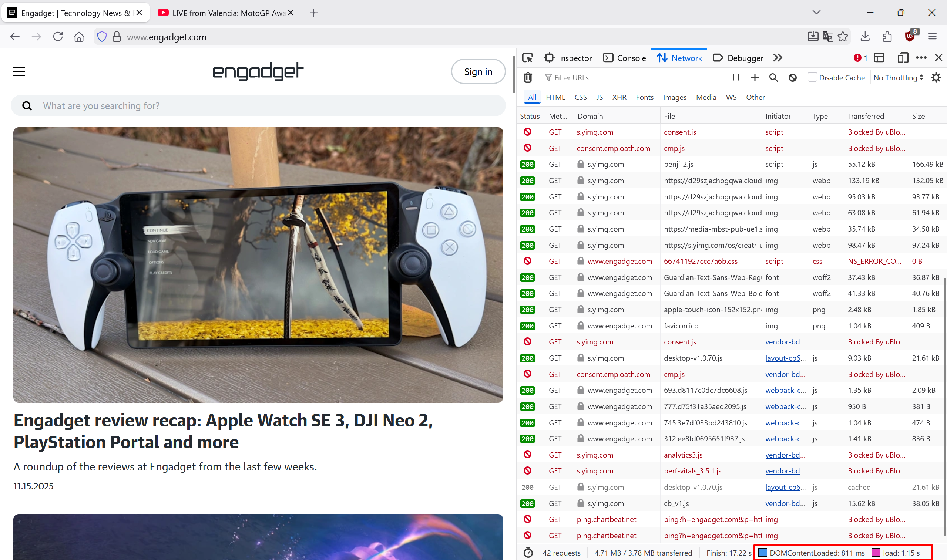Filter requests by WS
Screen dimensions: 947x560
[x=731, y=97]
